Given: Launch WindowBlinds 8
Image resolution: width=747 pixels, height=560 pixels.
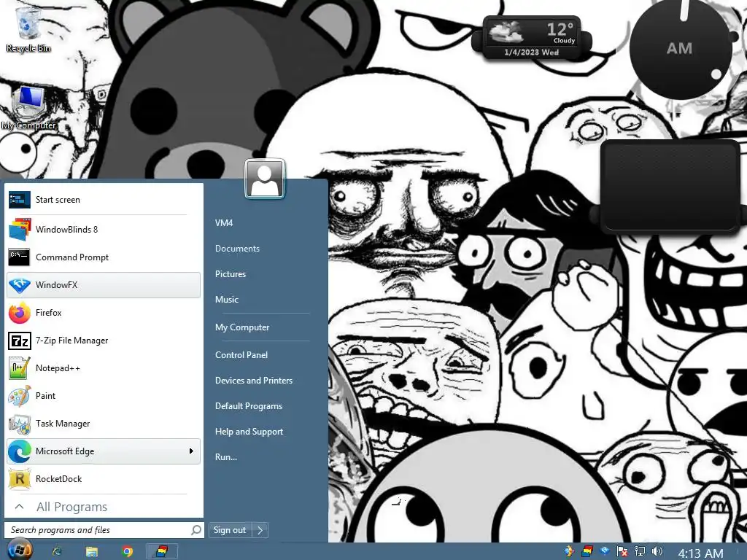Looking at the screenshot, I should [x=104, y=230].
